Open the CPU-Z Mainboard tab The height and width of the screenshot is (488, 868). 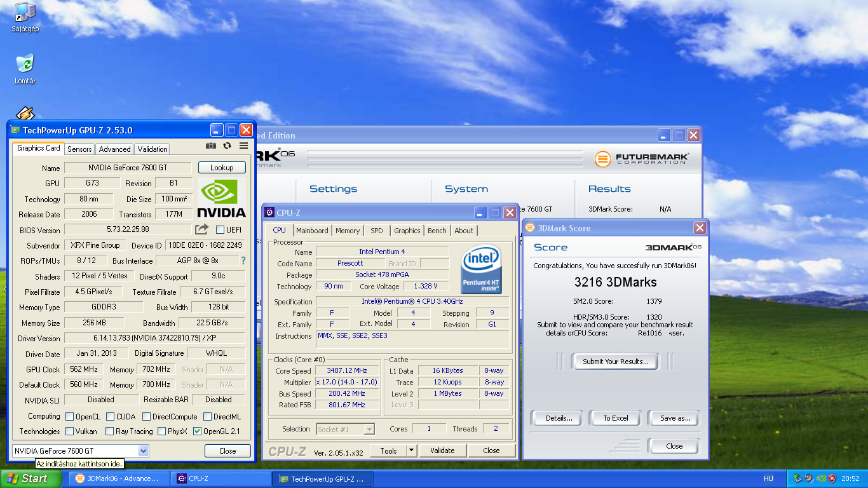click(x=312, y=231)
